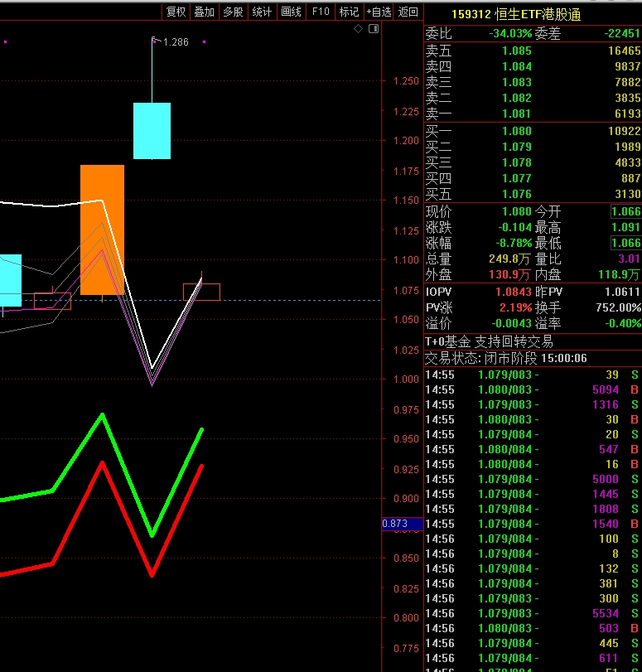The width and height of the screenshot is (642, 672).
Task: Toggle the side panel layout icon
Action: pos(374,29)
